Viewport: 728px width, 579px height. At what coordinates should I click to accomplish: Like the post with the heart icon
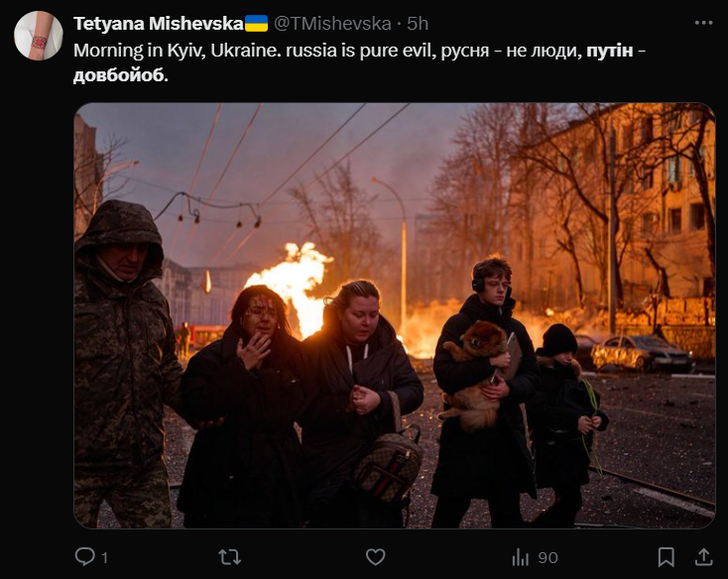[375, 557]
